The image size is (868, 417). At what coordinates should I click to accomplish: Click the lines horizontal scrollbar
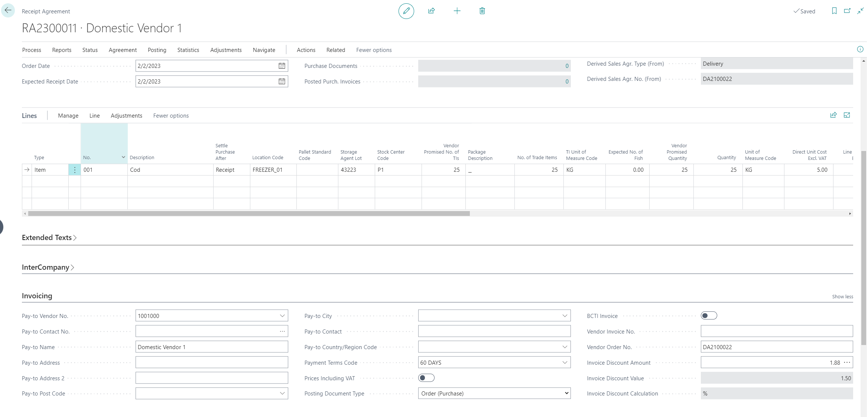(x=249, y=214)
